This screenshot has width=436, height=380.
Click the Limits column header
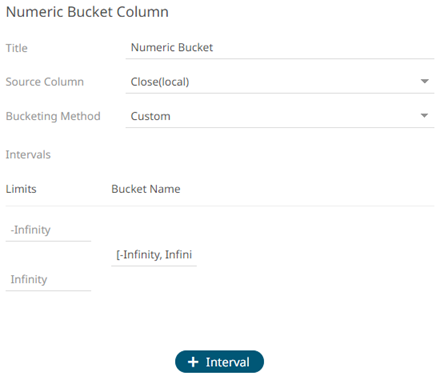(21, 189)
